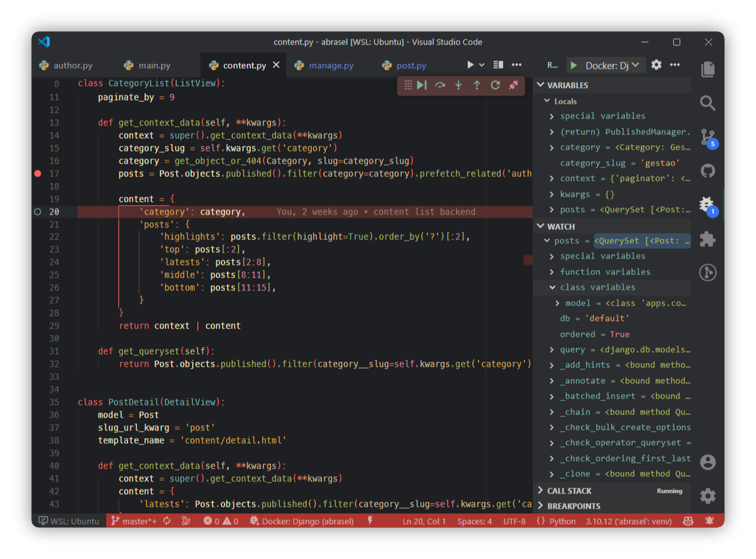Click the lightning bolt status bar icon
756x559 pixels.
[x=370, y=521]
